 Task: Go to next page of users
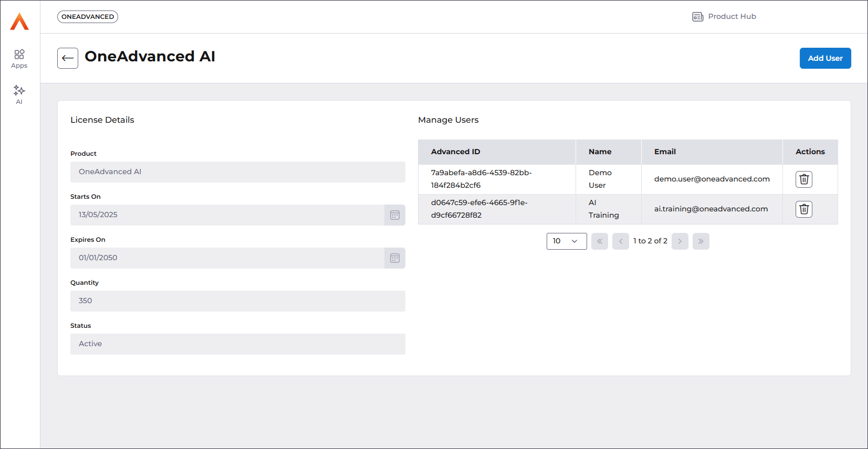(x=680, y=241)
